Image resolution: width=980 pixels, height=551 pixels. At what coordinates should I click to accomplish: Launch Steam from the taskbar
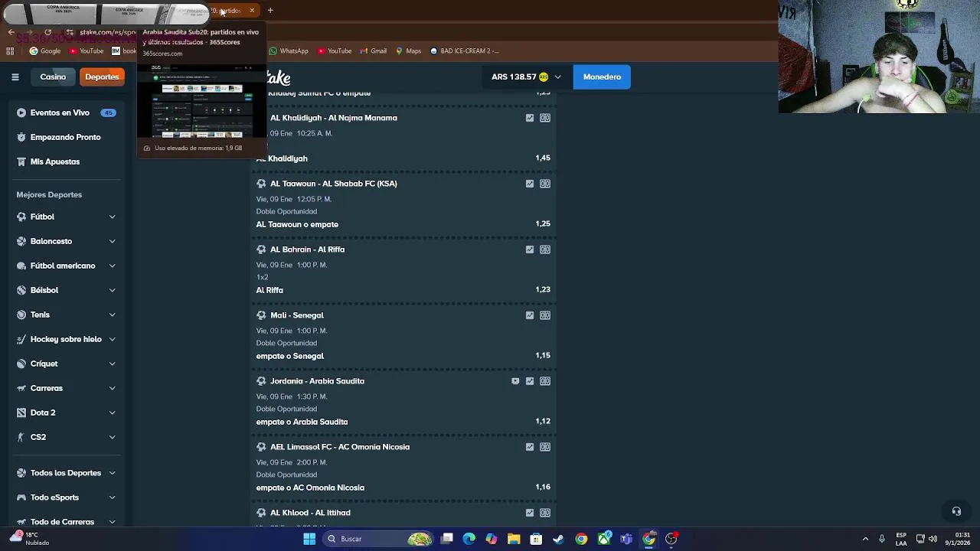pyautogui.click(x=558, y=539)
